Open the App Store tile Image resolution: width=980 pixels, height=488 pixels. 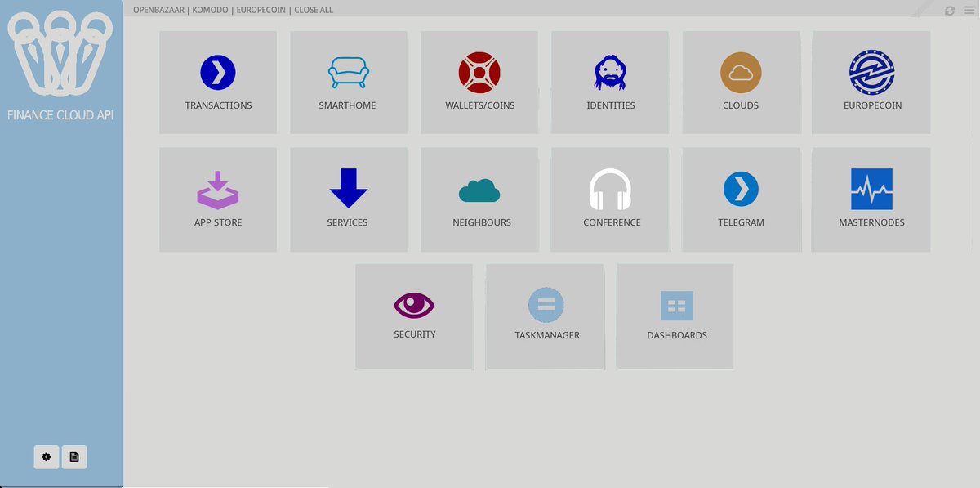click(x=218, y=199)
